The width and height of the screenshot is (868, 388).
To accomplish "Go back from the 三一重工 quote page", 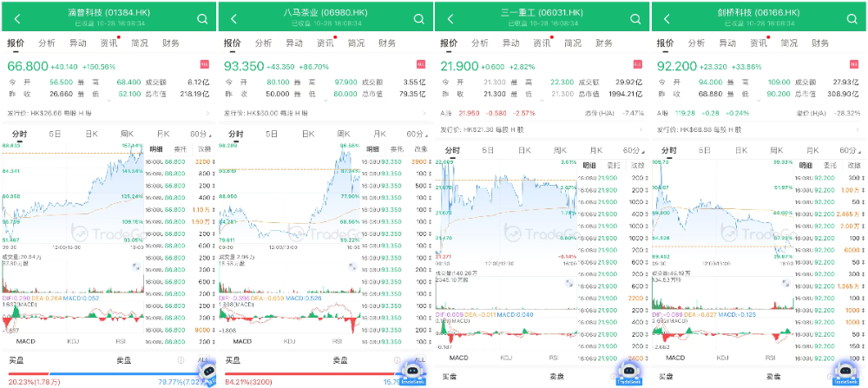I will pos(450,19).
